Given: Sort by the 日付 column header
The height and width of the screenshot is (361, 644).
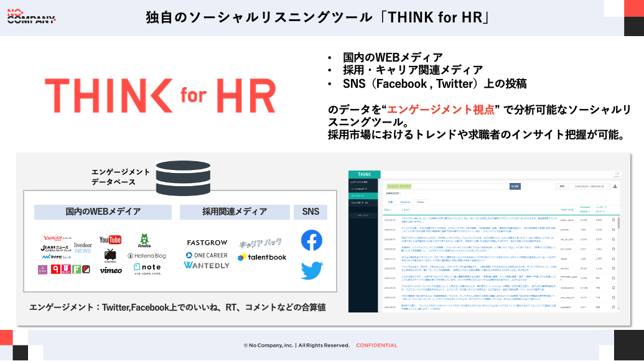Looking at the screenshot, I should [x=388, y=210].
